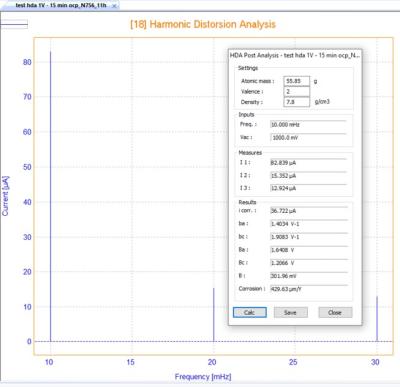Click the HDA Post Analysis title bar
400x387 pixels.
pyautogui.click(x=295, y=55)
